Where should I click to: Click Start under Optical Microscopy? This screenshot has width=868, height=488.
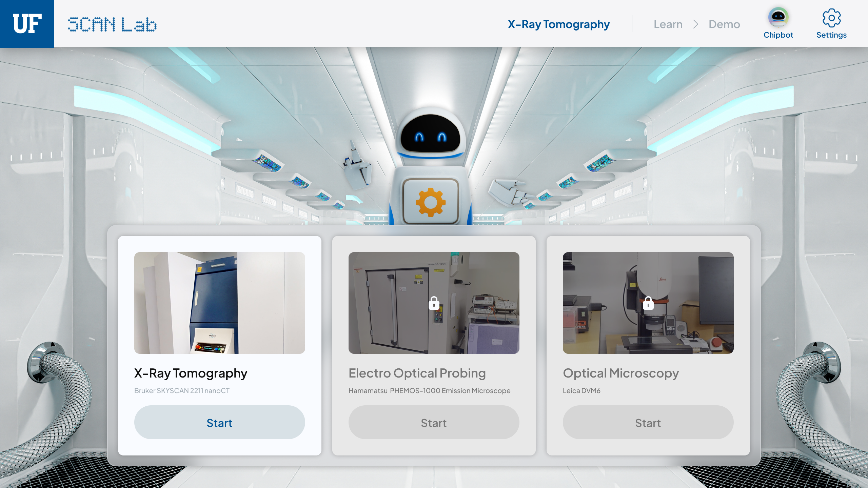pyautogui.click(x=648, y=423)
